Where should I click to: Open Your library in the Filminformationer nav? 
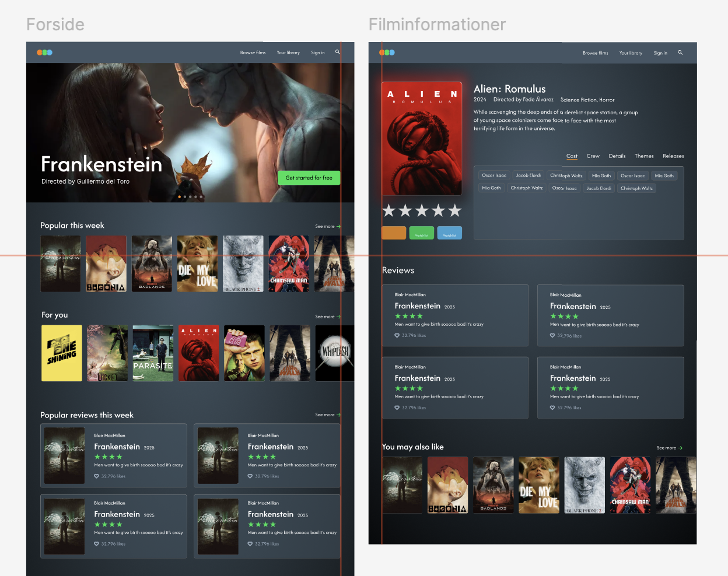point(631,53)
